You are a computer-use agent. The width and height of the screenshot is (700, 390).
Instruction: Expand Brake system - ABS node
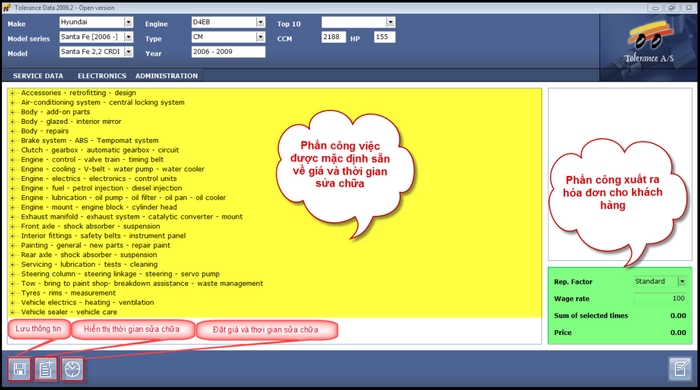(12, 141)
